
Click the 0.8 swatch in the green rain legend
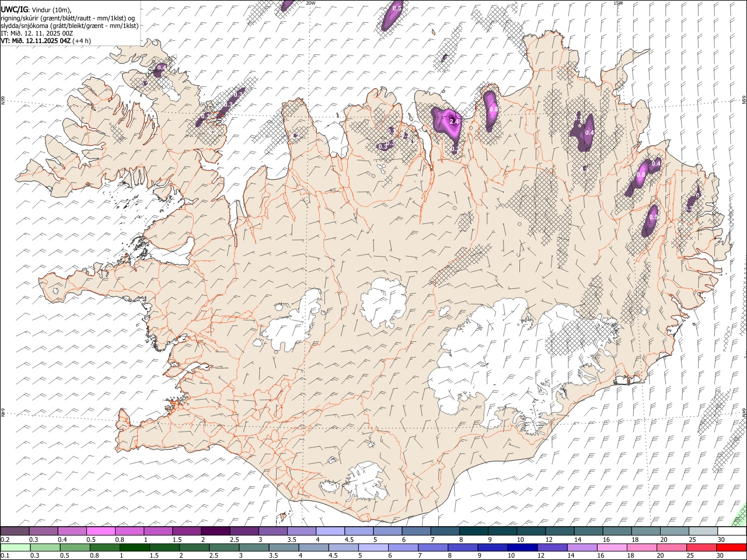(104, 547)
